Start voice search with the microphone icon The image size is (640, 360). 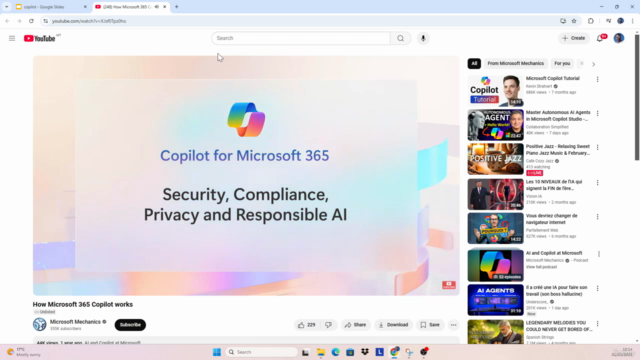(x=423, y=38)
